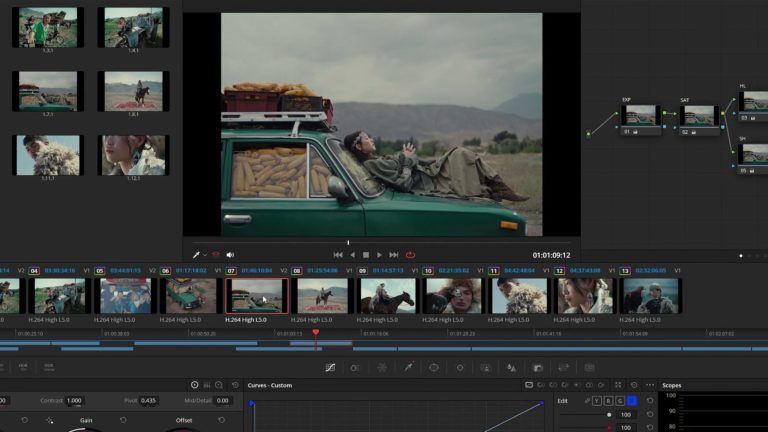Open still 1.8.1 with horse rider

[x=133, y=91]
